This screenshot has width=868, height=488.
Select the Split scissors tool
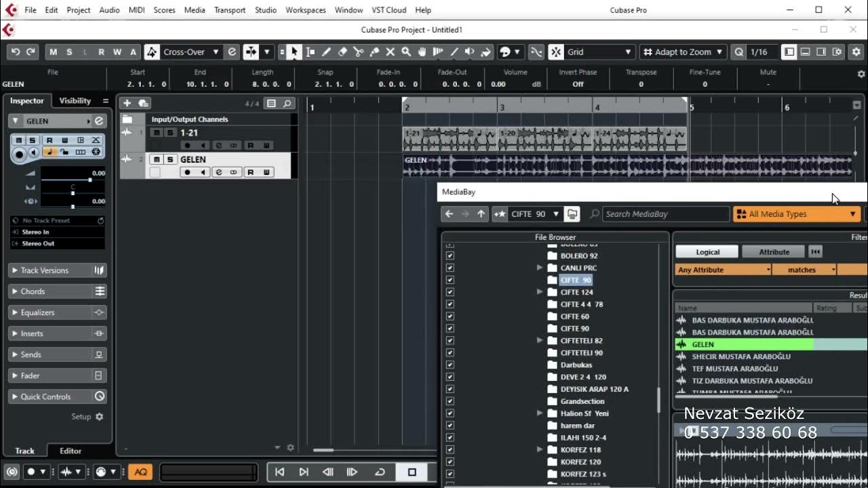click(x=358, y=52)
